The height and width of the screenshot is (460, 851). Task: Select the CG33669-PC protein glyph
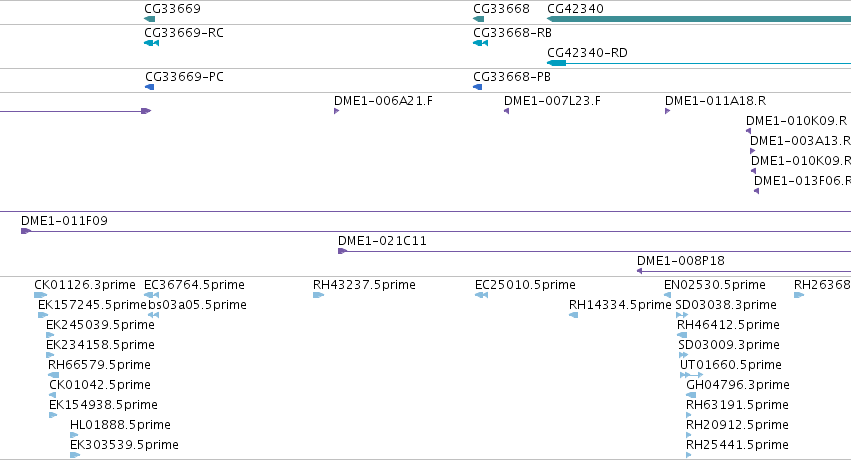[x=150, y=87]
